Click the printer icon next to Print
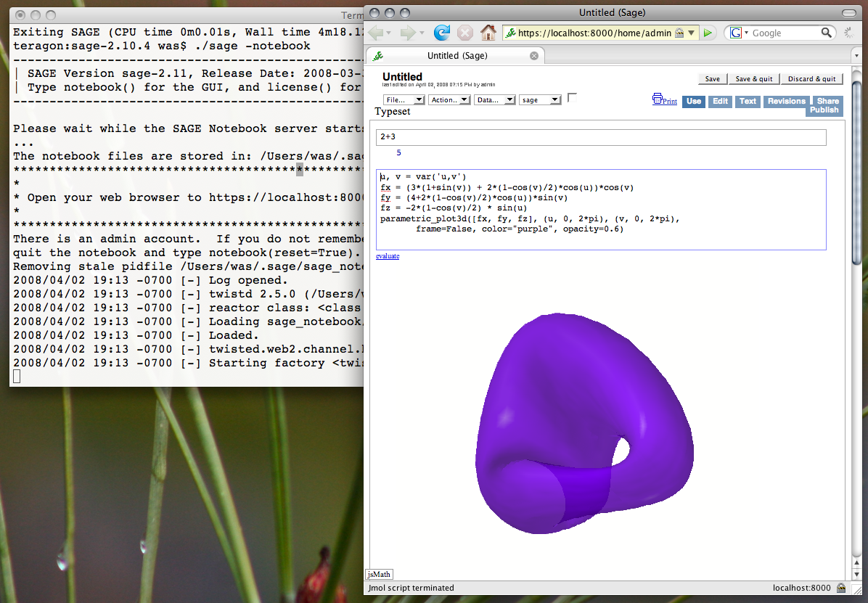868x603 pixels. pos(657,99)
